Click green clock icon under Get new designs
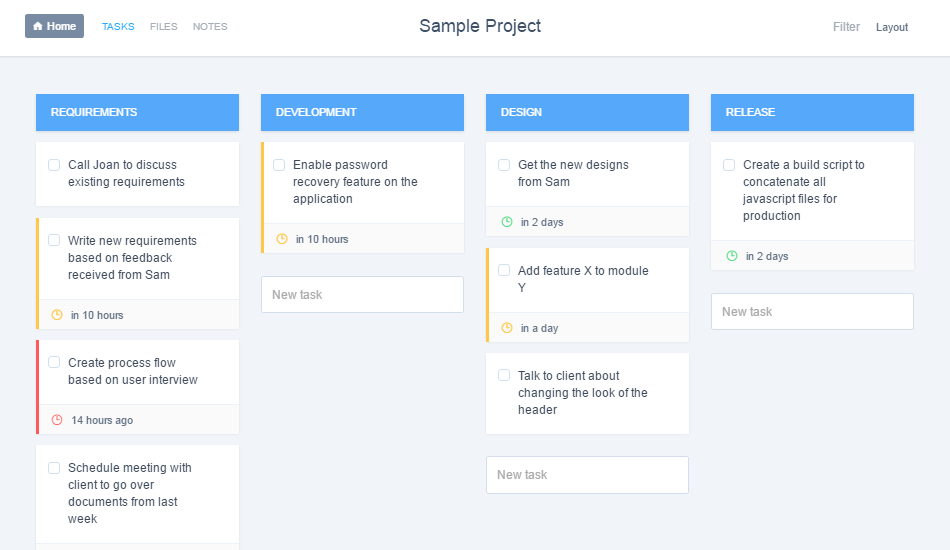 tap(507, 222)
